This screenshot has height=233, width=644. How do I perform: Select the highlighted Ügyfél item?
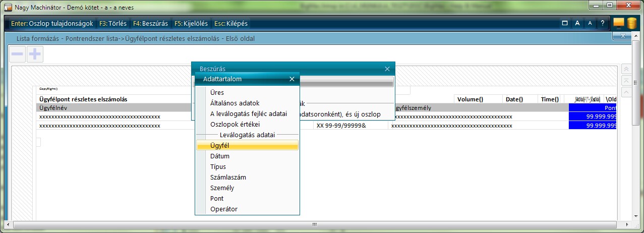(247, 145)
